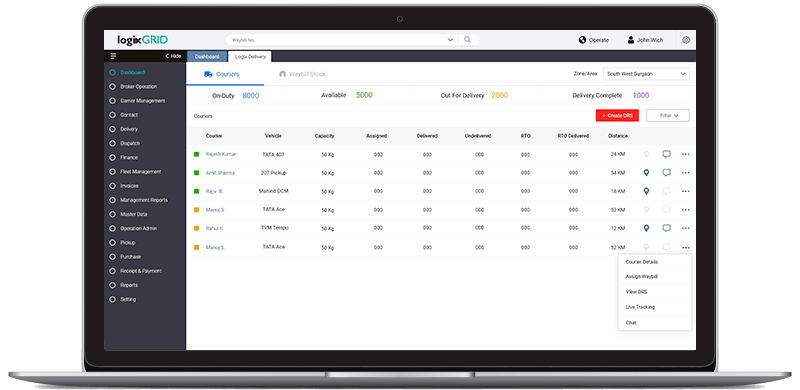Open three-dots menu for Rahul K. row

tap(685, 228)
